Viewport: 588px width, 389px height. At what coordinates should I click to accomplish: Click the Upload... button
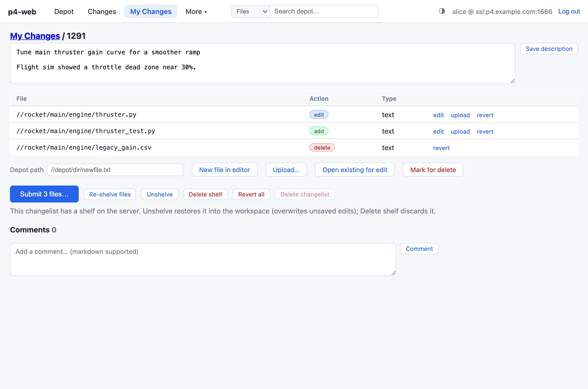click(286, 170)
